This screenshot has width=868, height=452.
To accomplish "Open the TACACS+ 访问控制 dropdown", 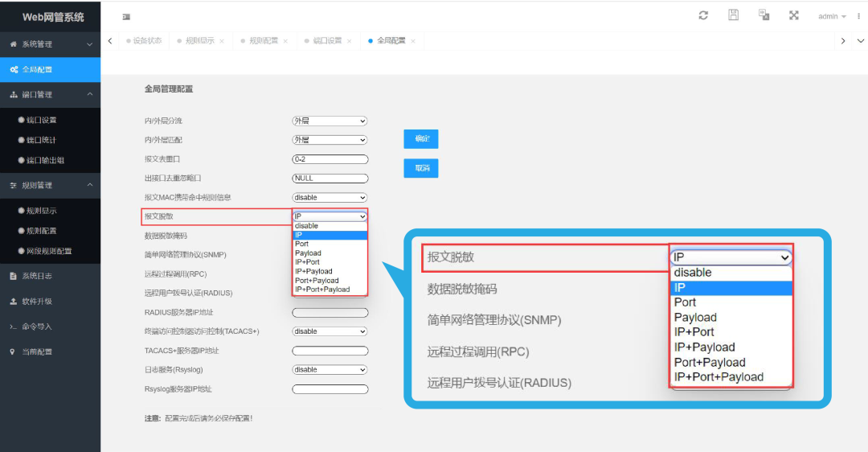I will click(330, 331).
